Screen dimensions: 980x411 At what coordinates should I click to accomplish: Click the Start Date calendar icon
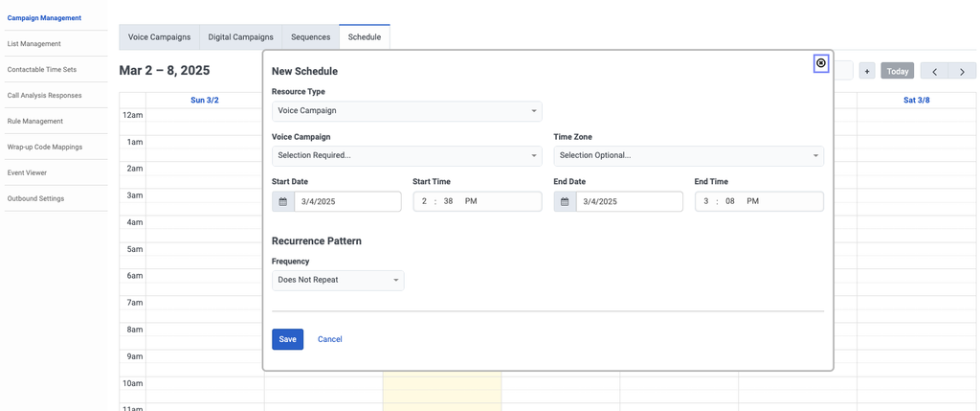coord(283,201)
